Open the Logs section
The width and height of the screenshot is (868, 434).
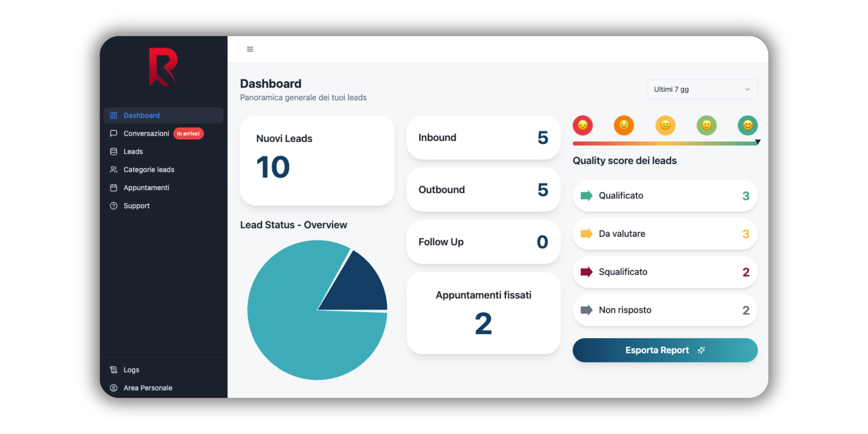click(x=131, y=370)
